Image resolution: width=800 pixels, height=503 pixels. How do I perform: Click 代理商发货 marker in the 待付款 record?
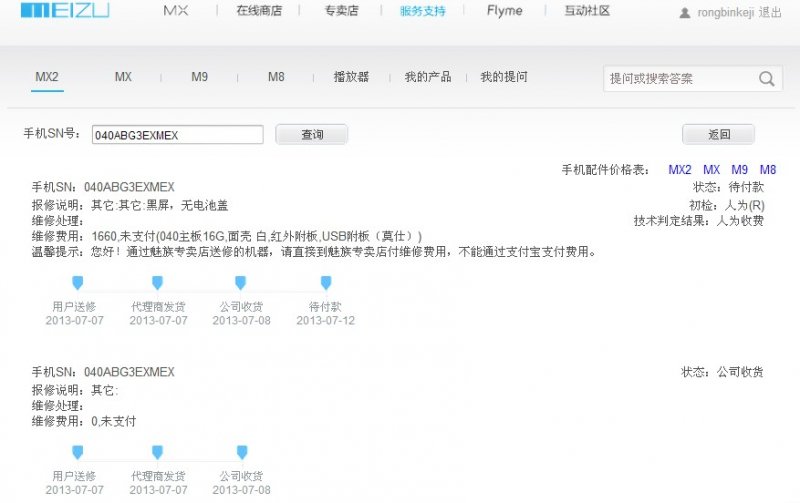click(x=158, y=282)
